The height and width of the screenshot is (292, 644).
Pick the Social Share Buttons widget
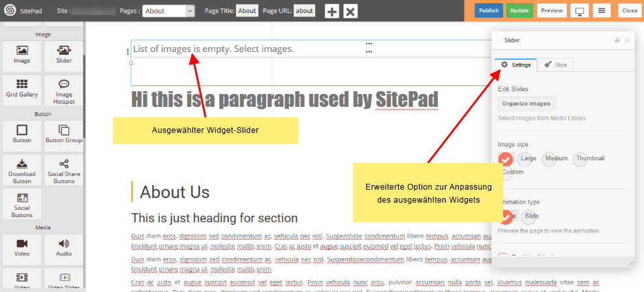point(64,169)
